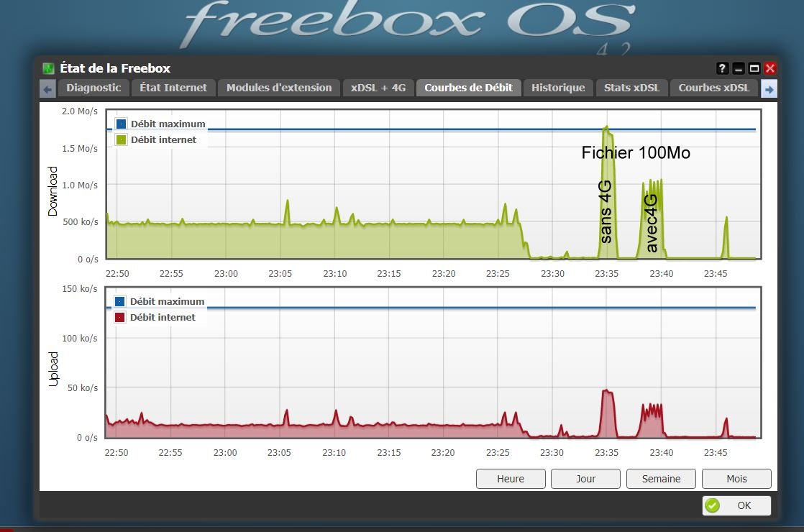This screenshot has width=804, height=532.
Task: Switch to the Stats xDSL tab
Action: [x=631, y=88]
